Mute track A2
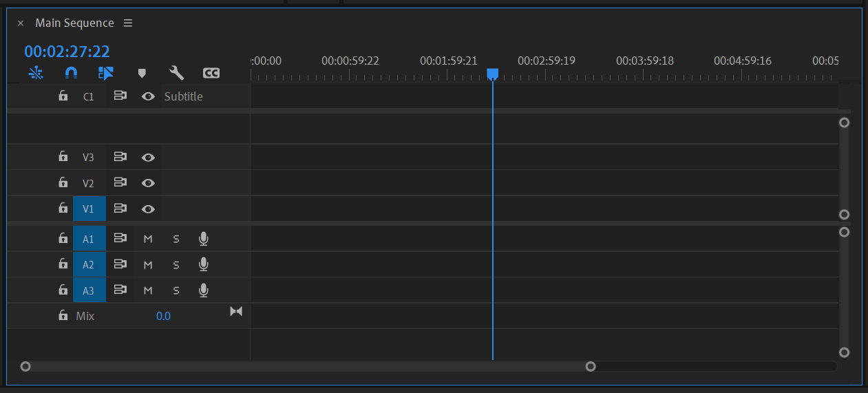The height and width of the screenshot is (393, 868). point(148,264)
